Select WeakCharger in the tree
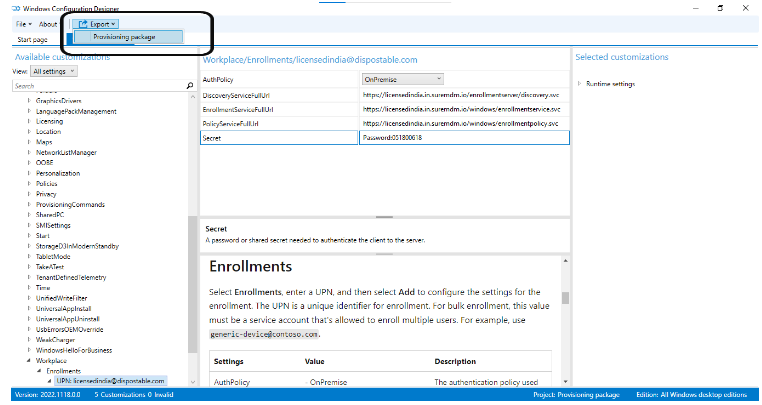This screenshot has width=762, height=405. coord(55,340)
